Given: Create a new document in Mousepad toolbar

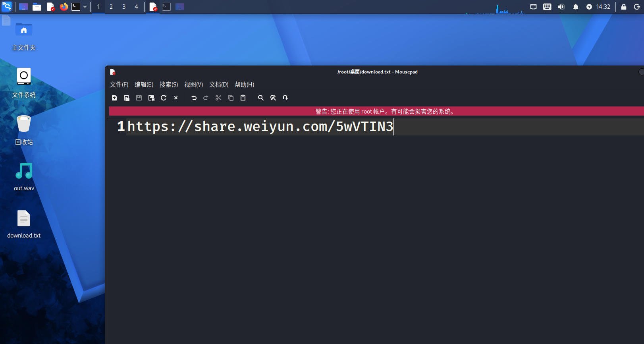Looking at the screenshot, I should coord(114,98).
